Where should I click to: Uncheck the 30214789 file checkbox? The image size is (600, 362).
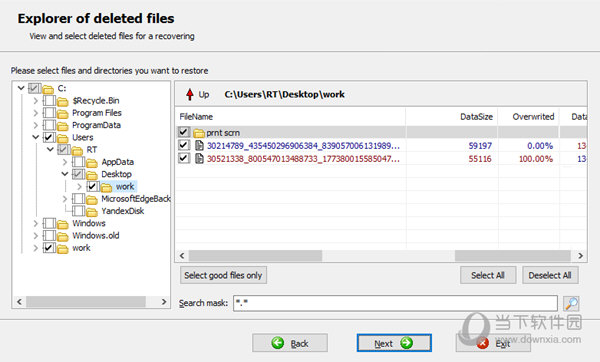point(184,145)
